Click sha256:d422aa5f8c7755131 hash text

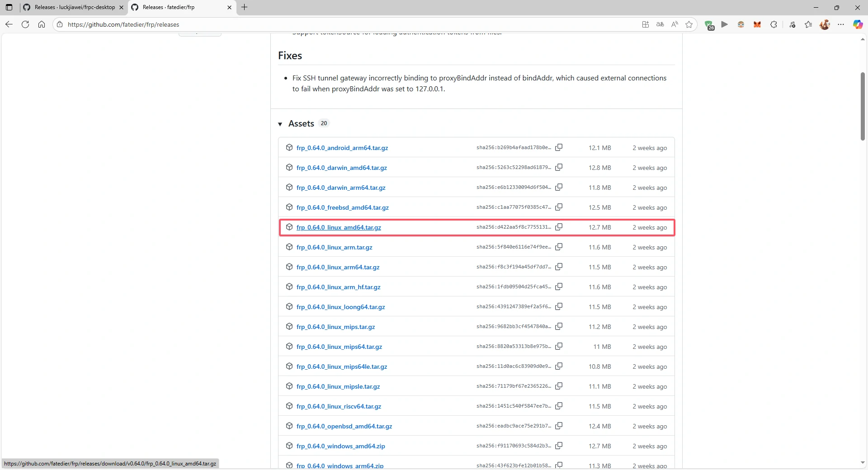point(514,227)
